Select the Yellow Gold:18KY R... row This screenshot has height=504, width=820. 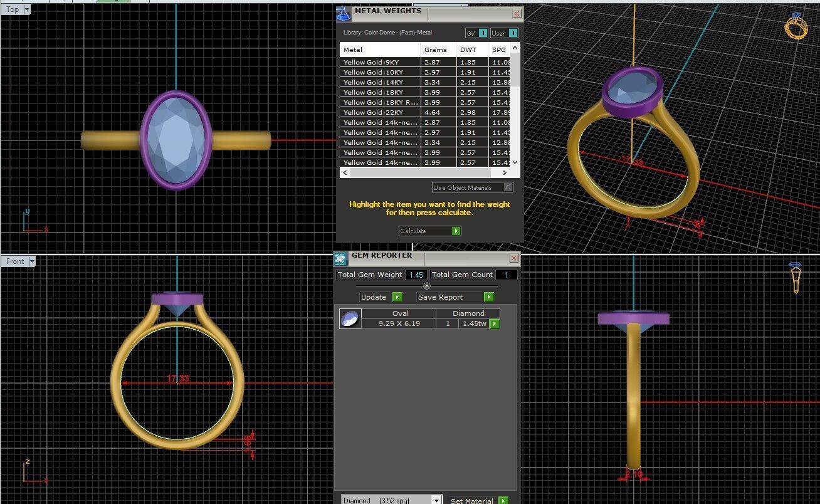pos(425,102)
